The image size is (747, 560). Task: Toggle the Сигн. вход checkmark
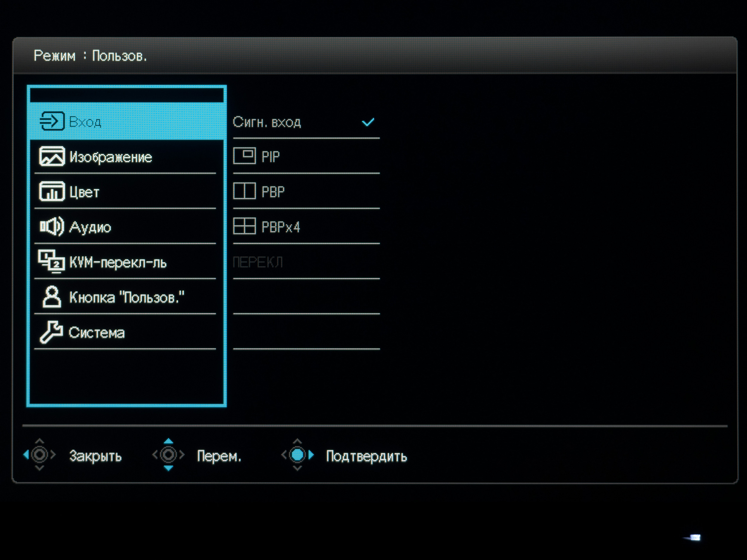368,122
